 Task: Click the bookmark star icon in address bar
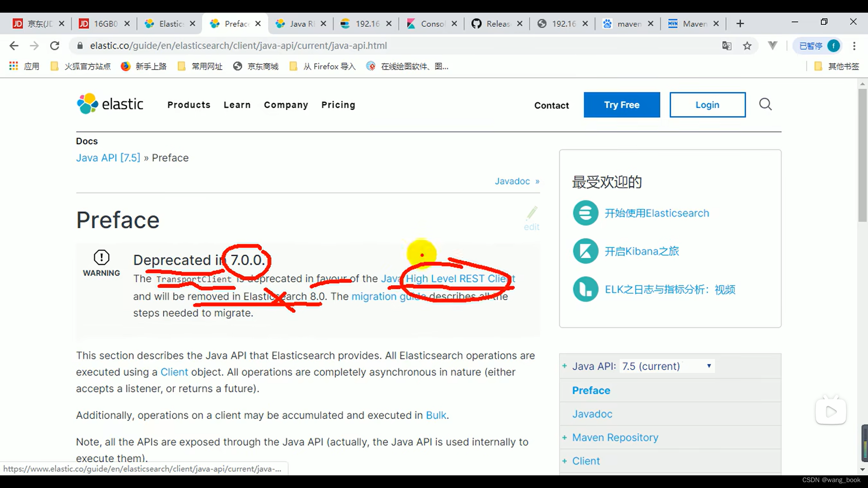748,45
